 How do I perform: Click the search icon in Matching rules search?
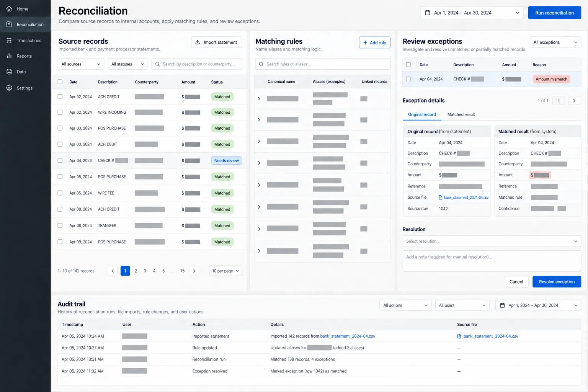coord(261,64)
